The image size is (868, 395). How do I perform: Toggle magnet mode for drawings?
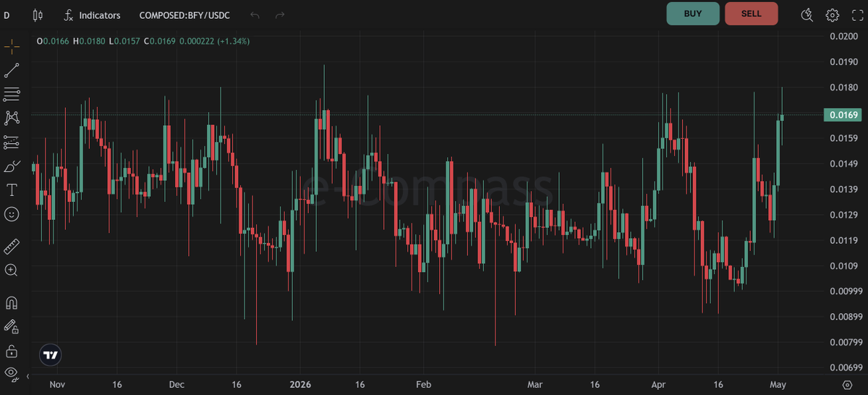point(12,302)
